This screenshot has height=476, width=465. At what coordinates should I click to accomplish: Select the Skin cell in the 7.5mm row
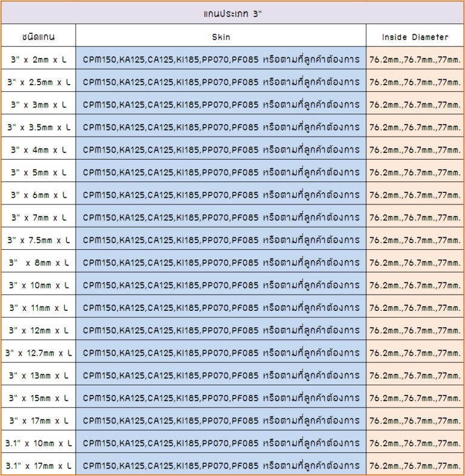tap(221, 239)
